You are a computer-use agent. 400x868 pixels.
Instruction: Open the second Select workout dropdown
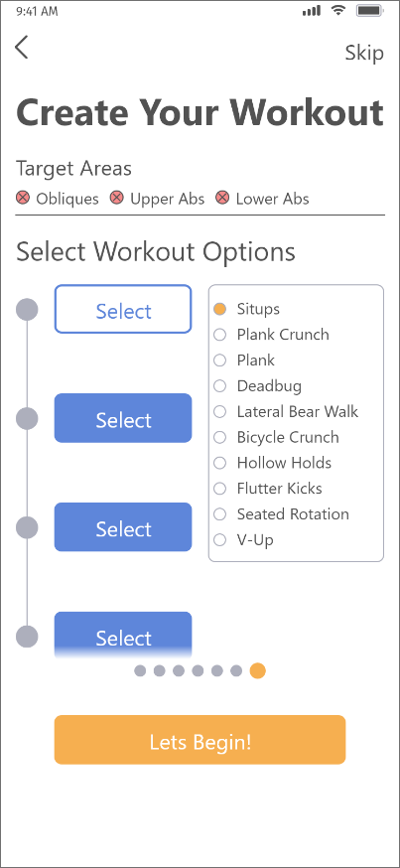pos(123,418)
